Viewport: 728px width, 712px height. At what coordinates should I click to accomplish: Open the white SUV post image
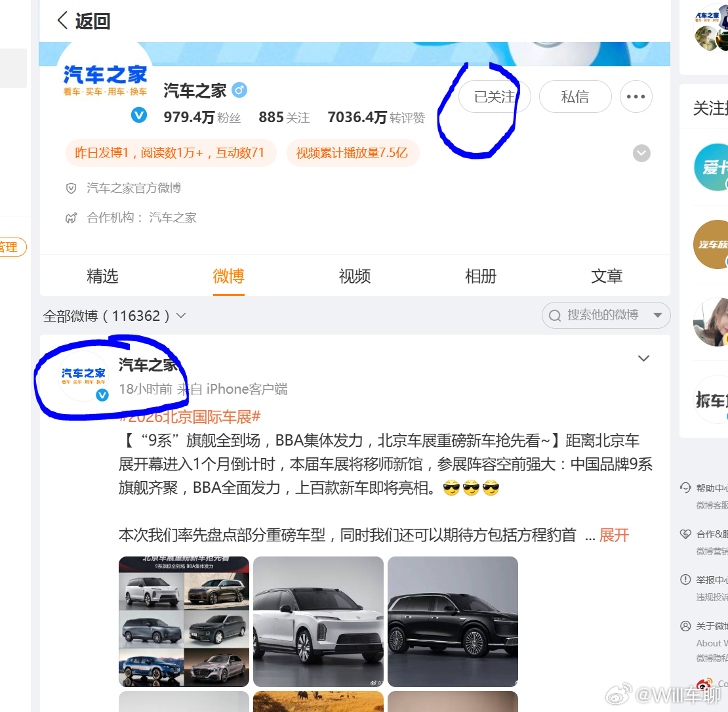tap(319, 621)
